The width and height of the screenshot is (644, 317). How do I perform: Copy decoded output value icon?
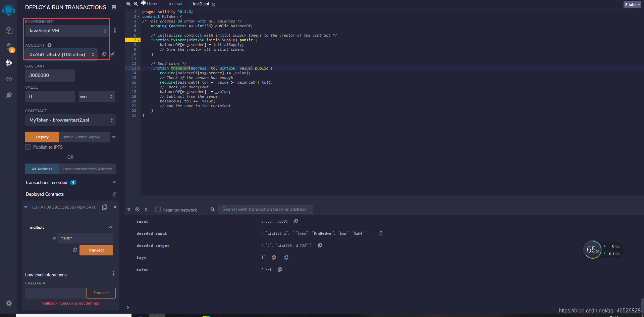[320, 245]
